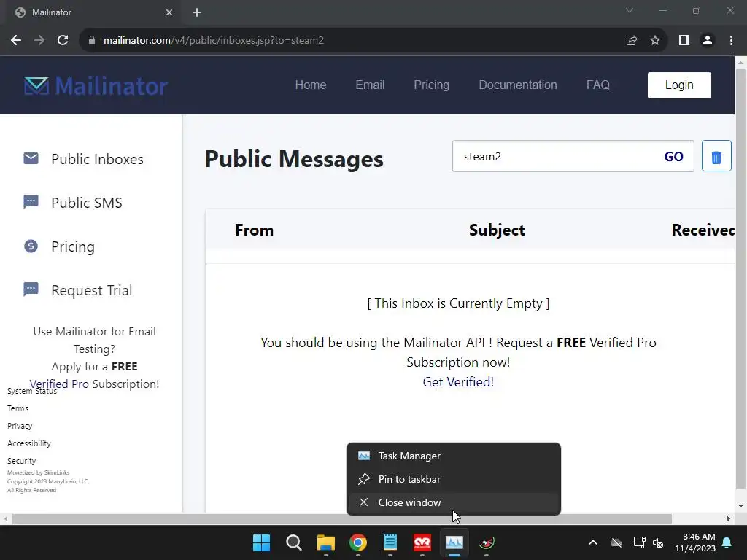Click the GO button
Viewport: 747px width, 560px height.
(673, 157)
